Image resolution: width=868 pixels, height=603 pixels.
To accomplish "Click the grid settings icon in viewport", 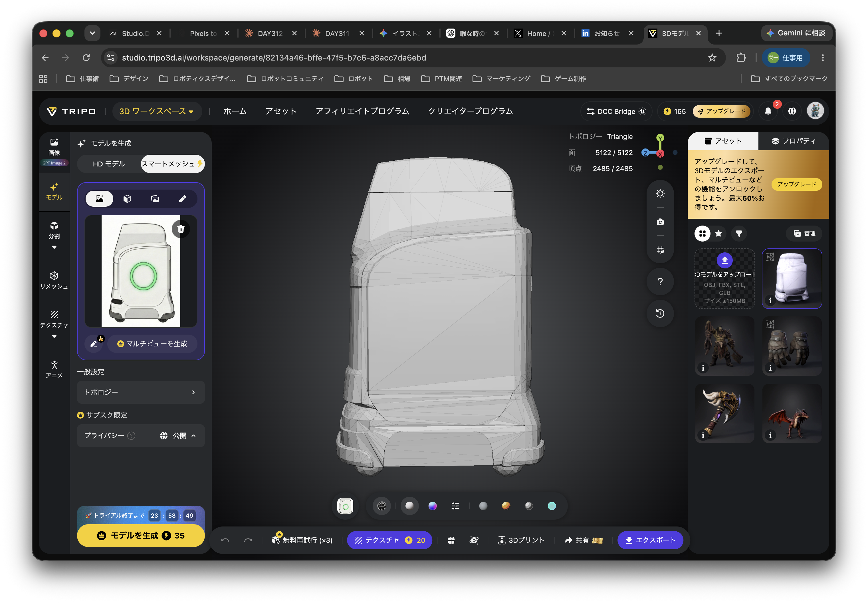I will pyautogui.click(x=660, y=250).
